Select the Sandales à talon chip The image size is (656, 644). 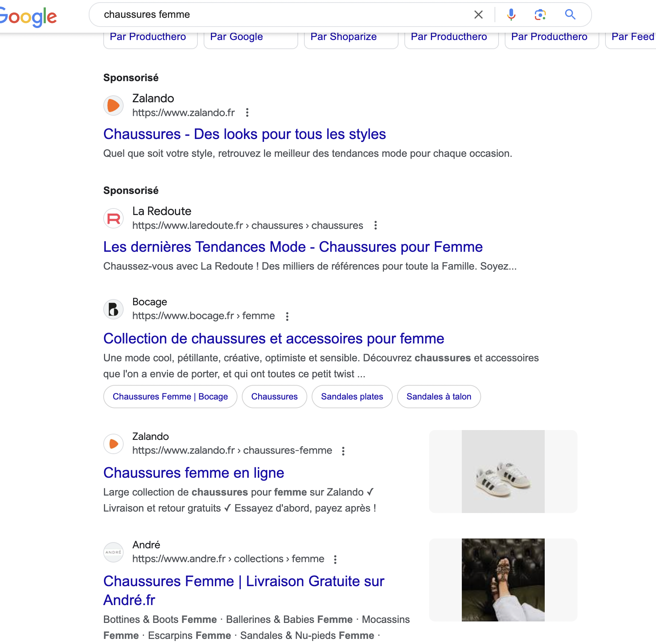point(439,397)
